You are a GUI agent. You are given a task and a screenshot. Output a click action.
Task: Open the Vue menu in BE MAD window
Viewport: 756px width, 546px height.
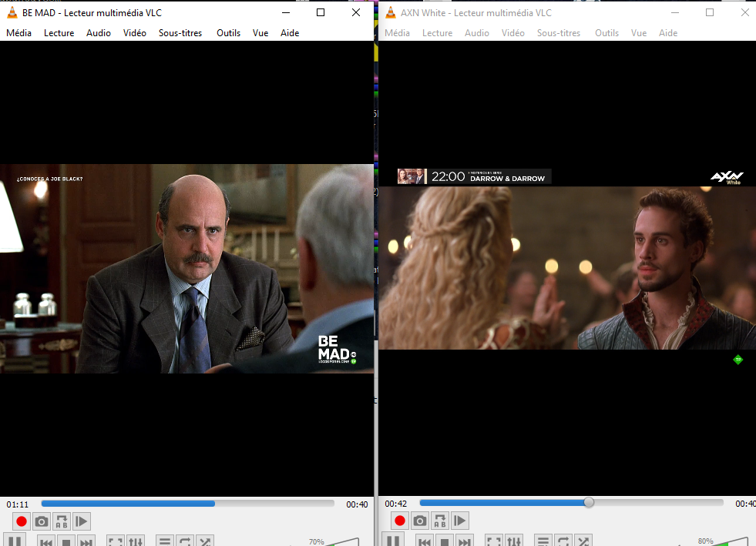[x=260, y=33]
